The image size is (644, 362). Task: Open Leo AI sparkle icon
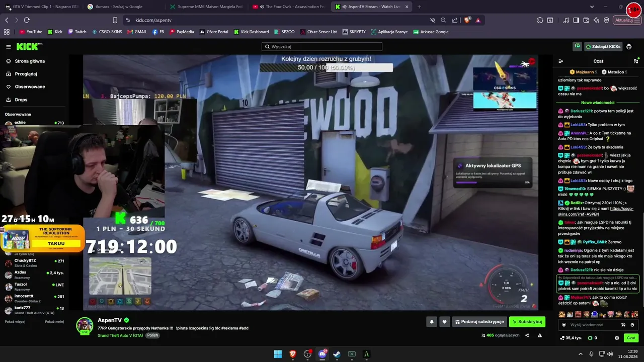tap(596, 20)
